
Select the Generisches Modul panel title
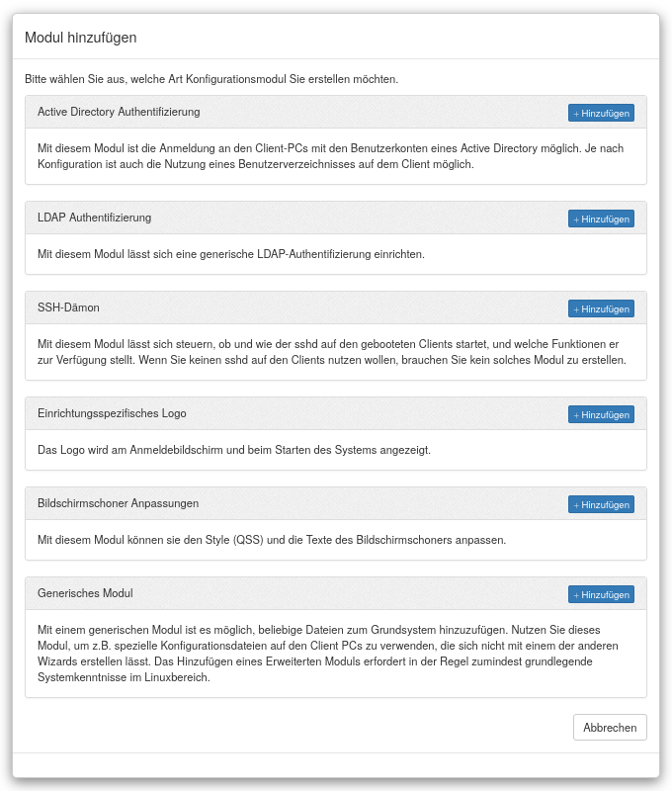(x=85, y=593)
